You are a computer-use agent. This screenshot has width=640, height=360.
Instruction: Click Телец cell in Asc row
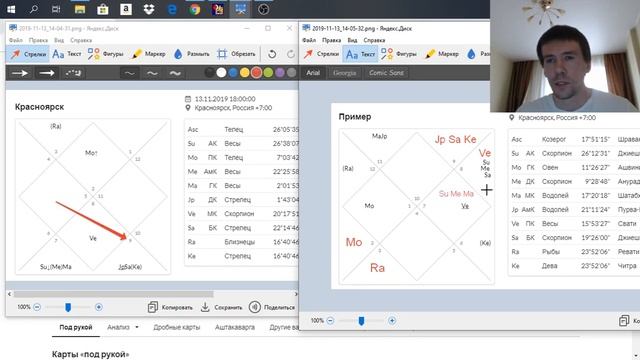233,129
